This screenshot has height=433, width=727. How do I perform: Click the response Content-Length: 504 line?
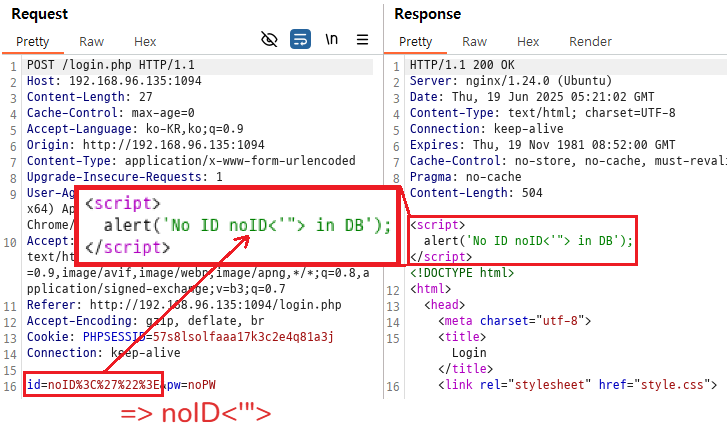point(476,193)
